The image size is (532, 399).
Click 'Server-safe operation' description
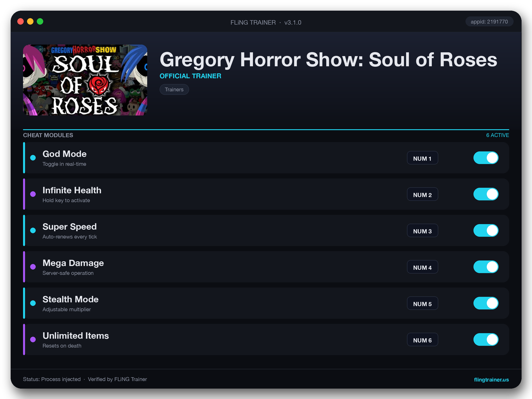pos(68,273)
